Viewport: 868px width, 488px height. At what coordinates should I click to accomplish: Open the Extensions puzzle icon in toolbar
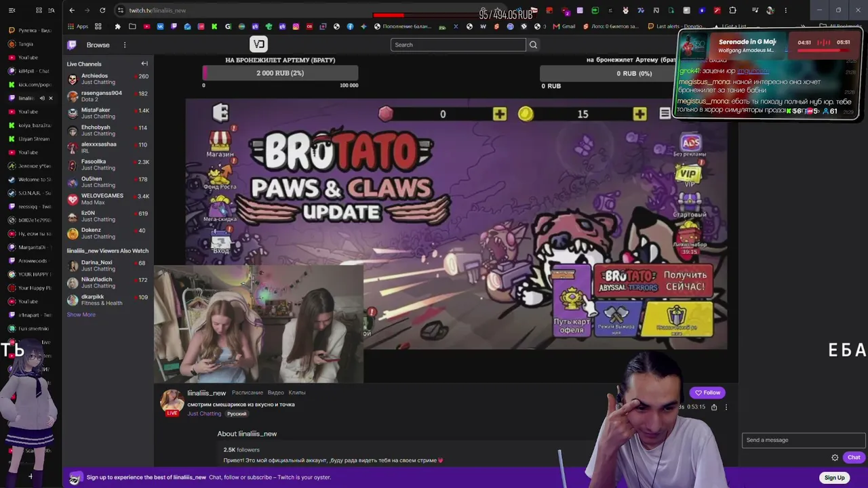click(x=732, y=10)
